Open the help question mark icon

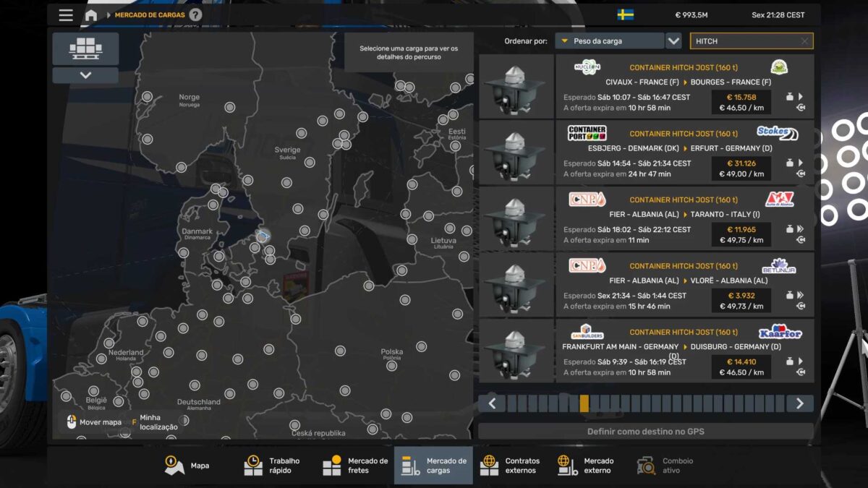(195, 15)
